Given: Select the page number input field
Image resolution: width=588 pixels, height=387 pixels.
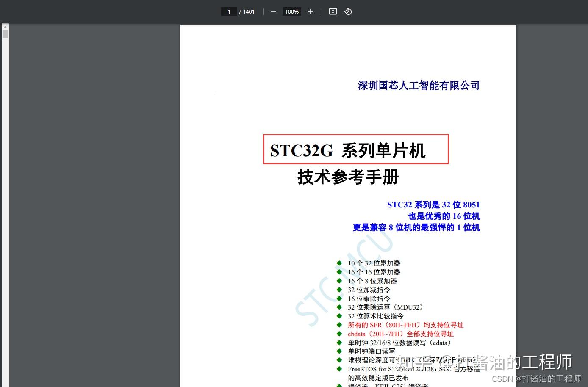Looking at the screenshot, I should click(229, 11).
